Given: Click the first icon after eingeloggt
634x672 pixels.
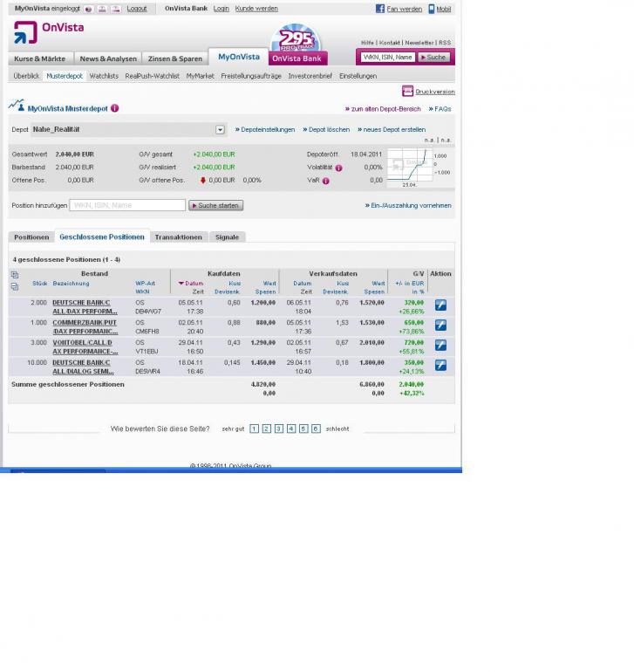Looking at the screenshot, I should click(x=89, y=9).
